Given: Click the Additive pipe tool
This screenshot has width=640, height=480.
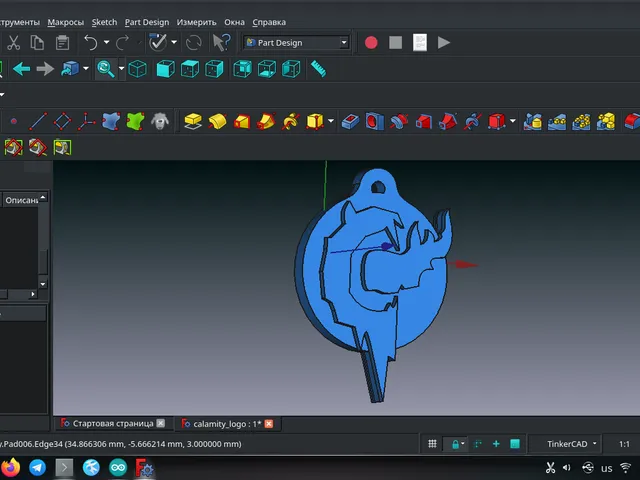Looking at the screenshot, I should 266,121.
